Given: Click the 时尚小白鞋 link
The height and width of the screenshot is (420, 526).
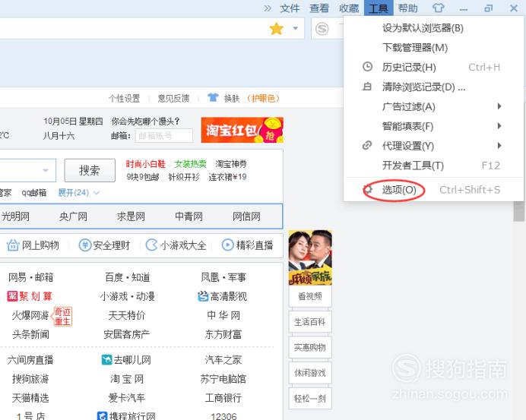Looking at the screenshot, I should click(x=146, y=164).
